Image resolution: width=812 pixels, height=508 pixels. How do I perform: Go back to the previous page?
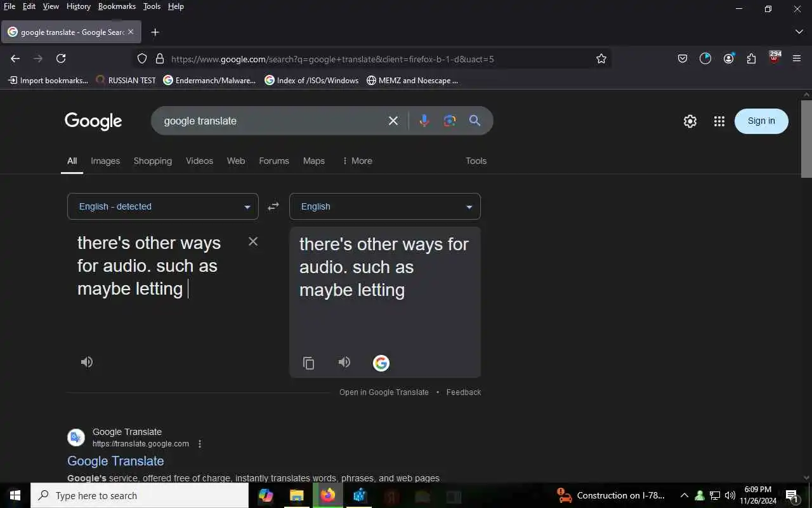pos(15,58)
